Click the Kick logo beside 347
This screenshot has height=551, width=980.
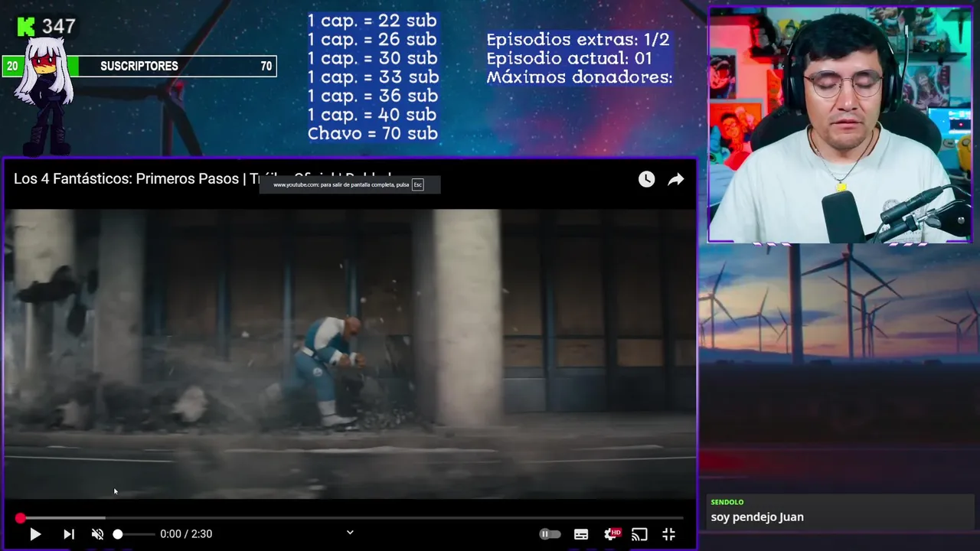(25, 27)
